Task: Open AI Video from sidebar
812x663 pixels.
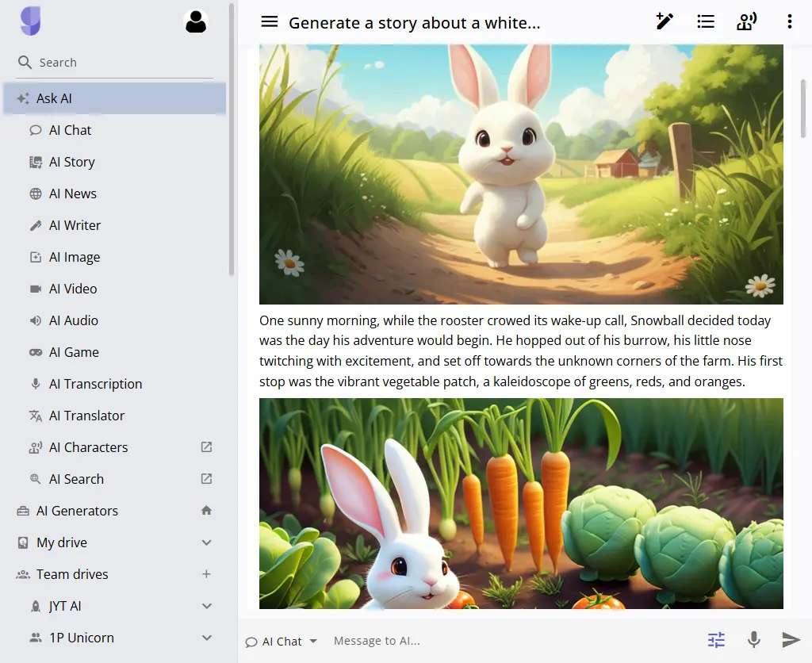Action: (x=114, y=289)
